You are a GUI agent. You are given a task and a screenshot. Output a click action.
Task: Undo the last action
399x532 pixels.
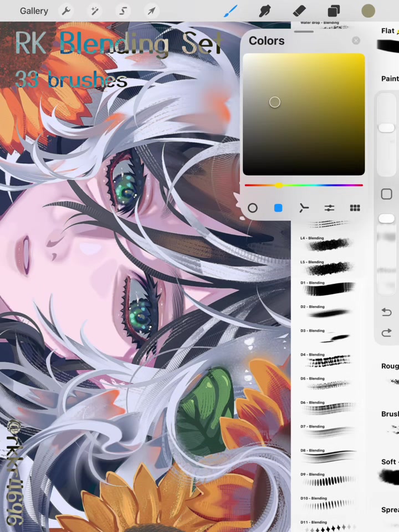point(386,312)
